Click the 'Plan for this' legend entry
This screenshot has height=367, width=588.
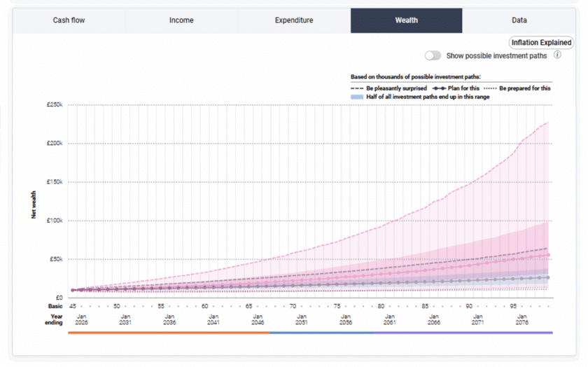point(456,88)
